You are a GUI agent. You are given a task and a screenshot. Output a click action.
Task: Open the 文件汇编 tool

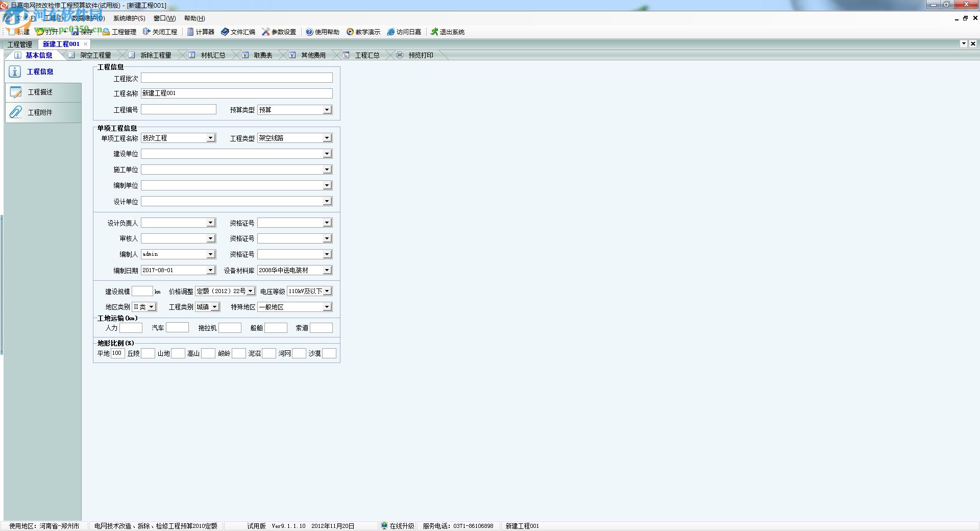[238, 32]
